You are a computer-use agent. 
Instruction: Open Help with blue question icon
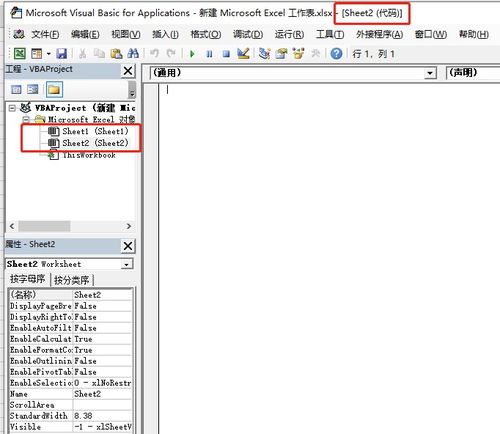pos(336,53)
